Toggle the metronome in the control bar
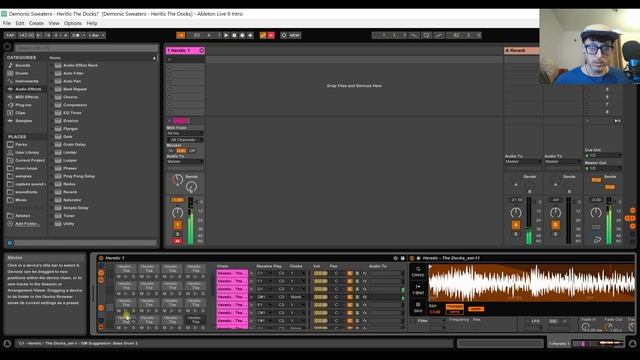The height and width of the screenshot is (360, 640). (x=76, y=36)
